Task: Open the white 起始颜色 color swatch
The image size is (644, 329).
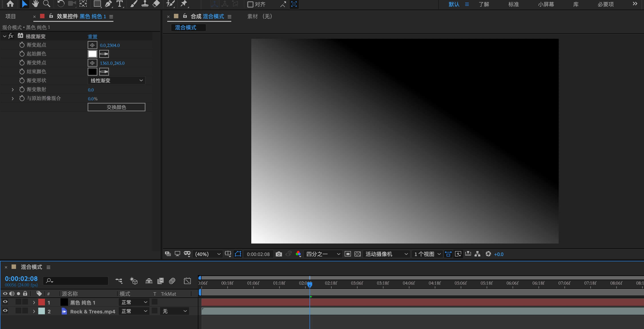Action: coord(92,54)
